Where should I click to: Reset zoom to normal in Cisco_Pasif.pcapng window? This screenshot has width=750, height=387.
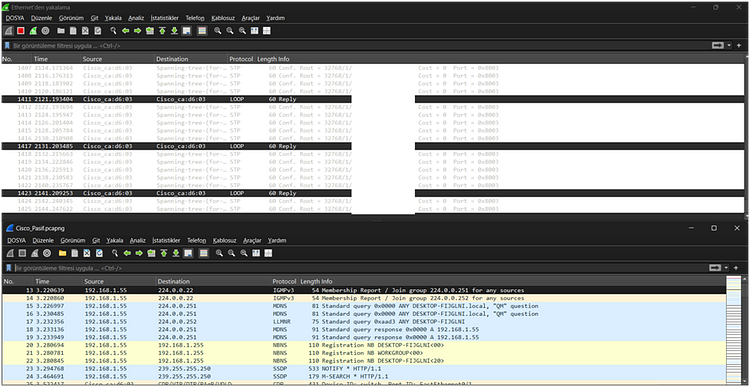click(244, 253)
